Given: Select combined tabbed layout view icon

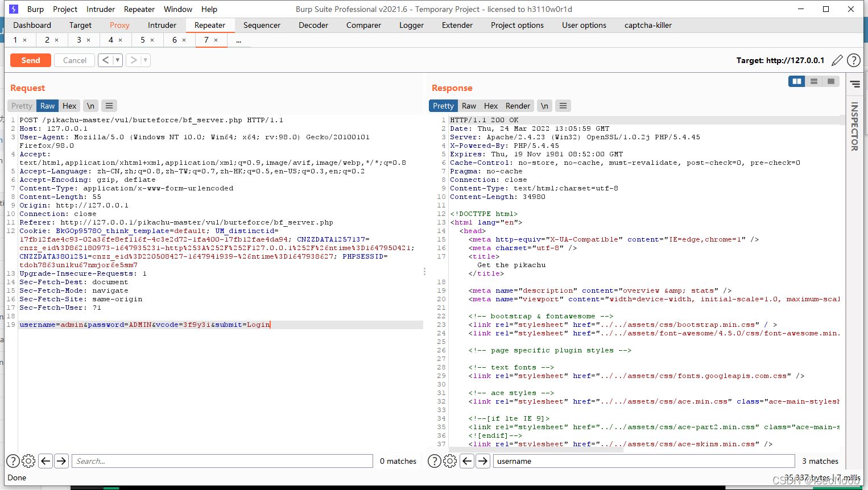Looking at the screenshot, I should pyautogui.click(x=831, y=81).
